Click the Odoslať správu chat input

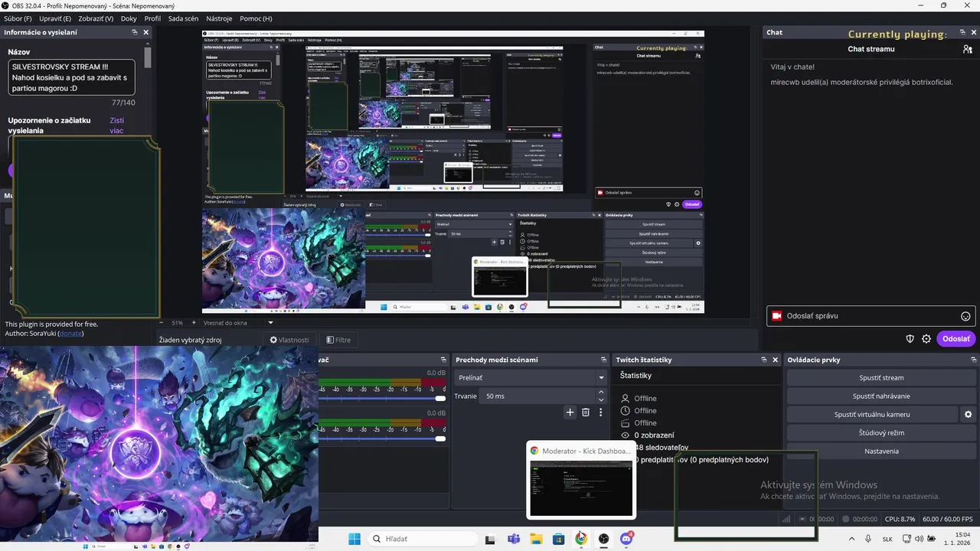point(871,316)
